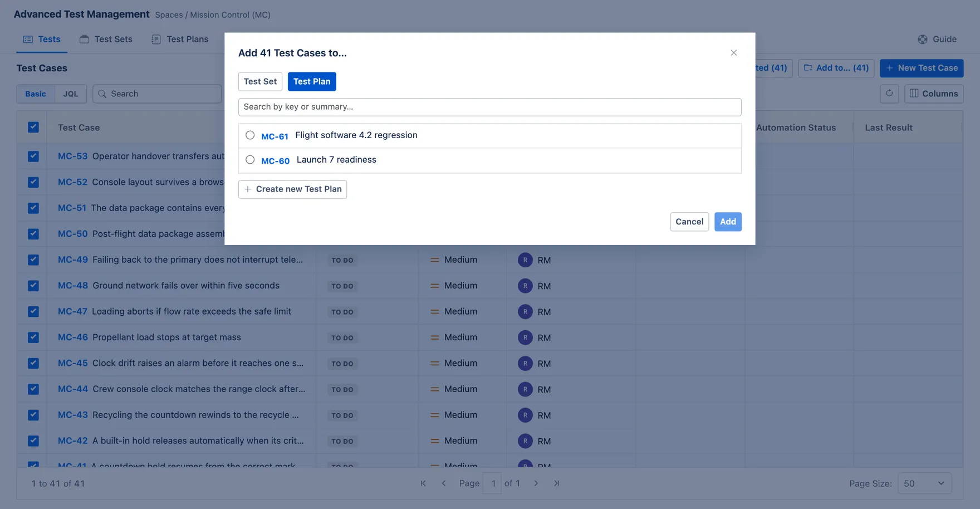
Task: Sort by the Test Case column header
Action: point(79,128)
